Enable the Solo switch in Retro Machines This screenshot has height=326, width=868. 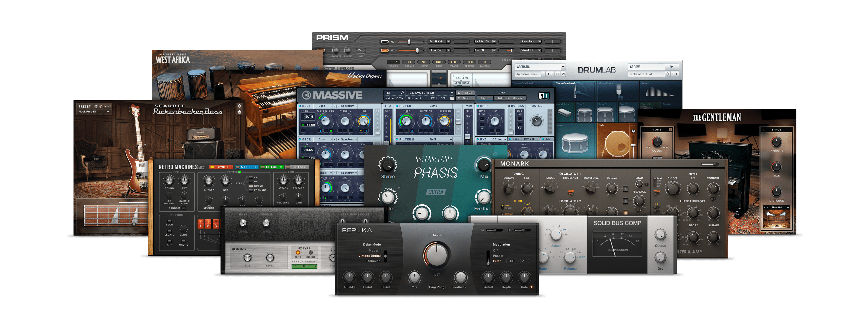pyautogui.click(x=170, y=221)
